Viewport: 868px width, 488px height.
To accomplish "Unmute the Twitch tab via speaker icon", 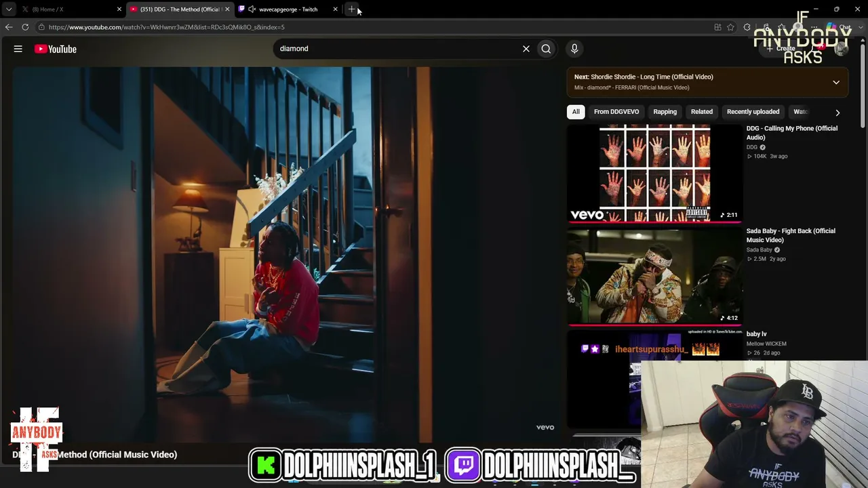I will (252, 9).
